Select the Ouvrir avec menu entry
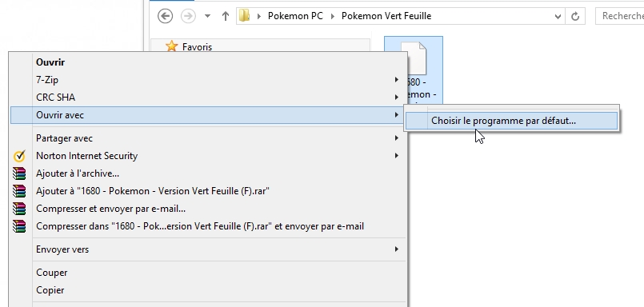644x307 pixels. tap(209, 115)
